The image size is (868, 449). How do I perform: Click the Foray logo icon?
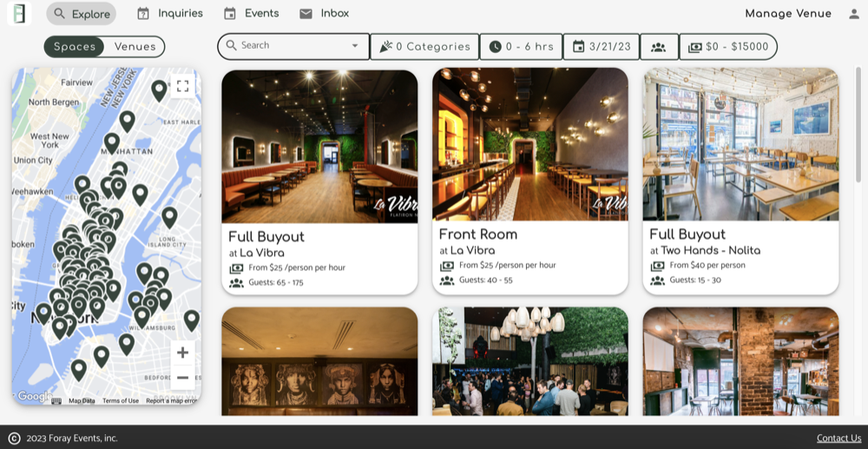pyautogui.click(x=19, y=14)
